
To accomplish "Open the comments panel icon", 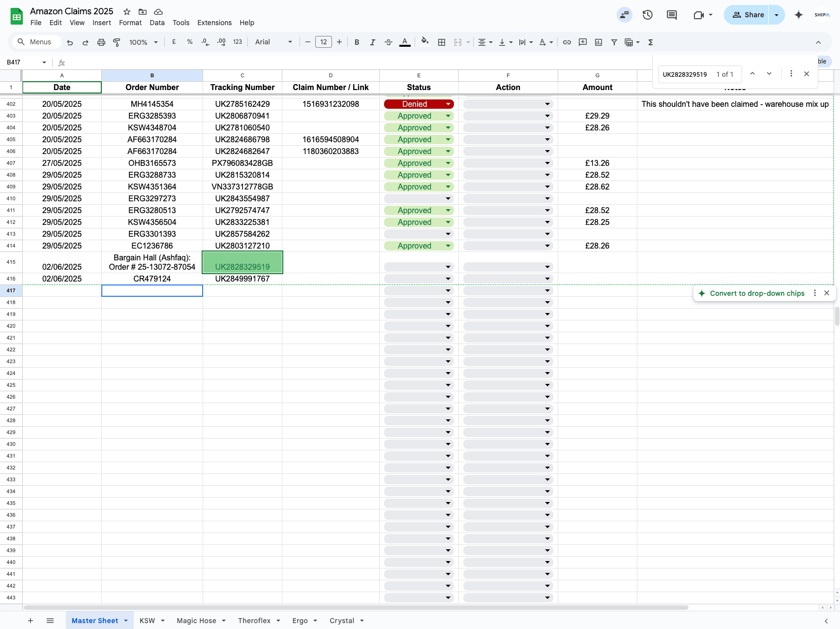I will [x=672, y=15].
